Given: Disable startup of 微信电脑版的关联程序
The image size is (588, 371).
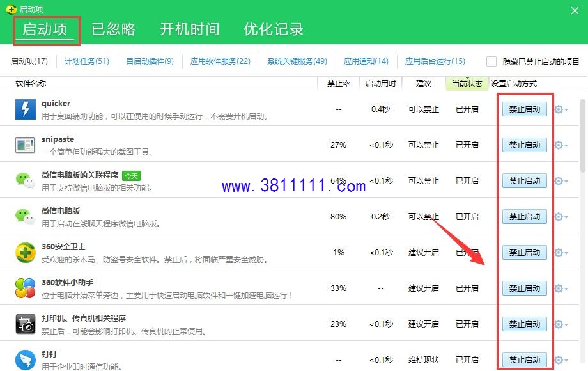Looking at the screenshot, I should tap(524, 181).
